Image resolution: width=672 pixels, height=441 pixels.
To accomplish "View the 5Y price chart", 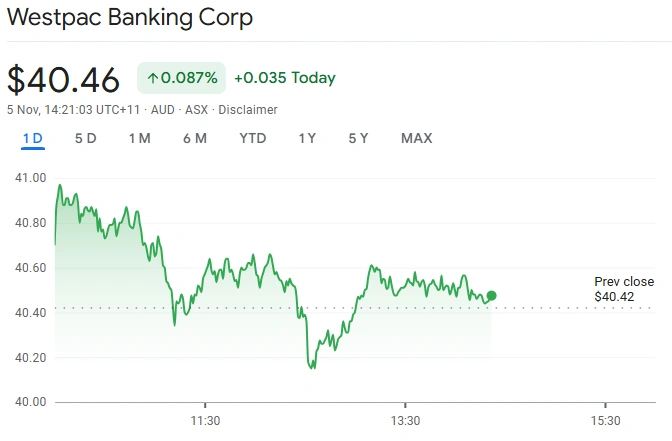I will pos(359,138).
